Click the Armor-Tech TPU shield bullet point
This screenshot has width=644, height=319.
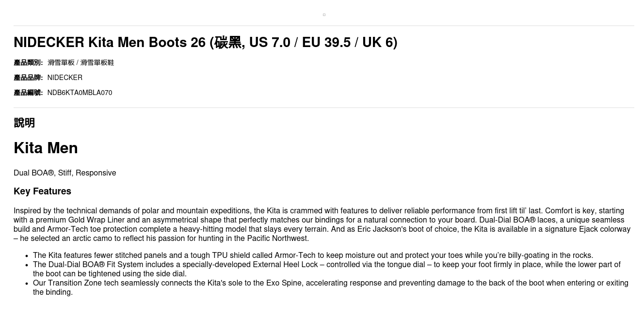[x=313, y=255]
